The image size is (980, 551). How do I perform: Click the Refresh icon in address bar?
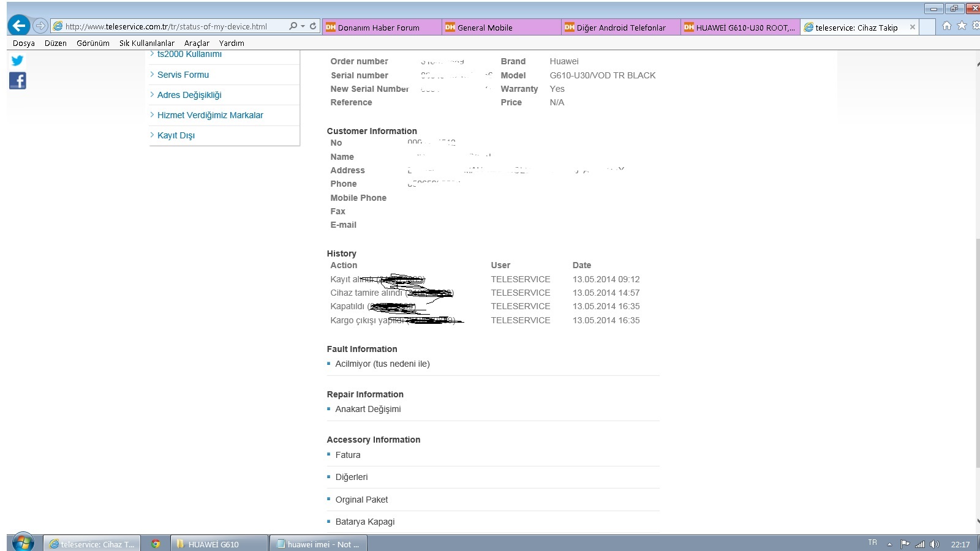pyautogui.click(x=313, y=26)
